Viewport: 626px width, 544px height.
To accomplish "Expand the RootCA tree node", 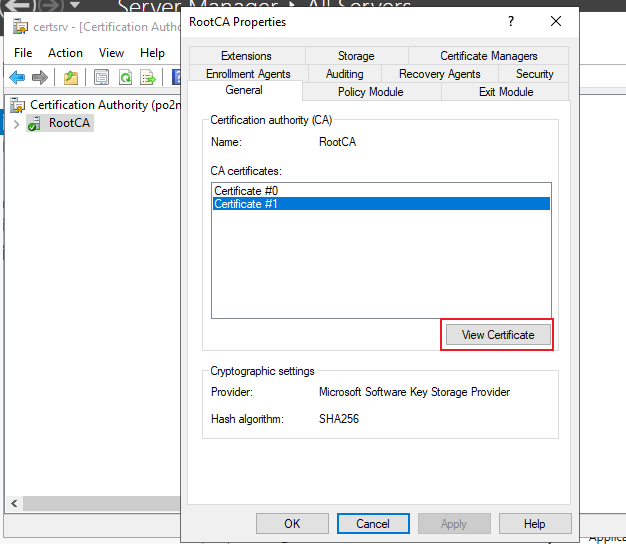I will [x=16, y=124].
